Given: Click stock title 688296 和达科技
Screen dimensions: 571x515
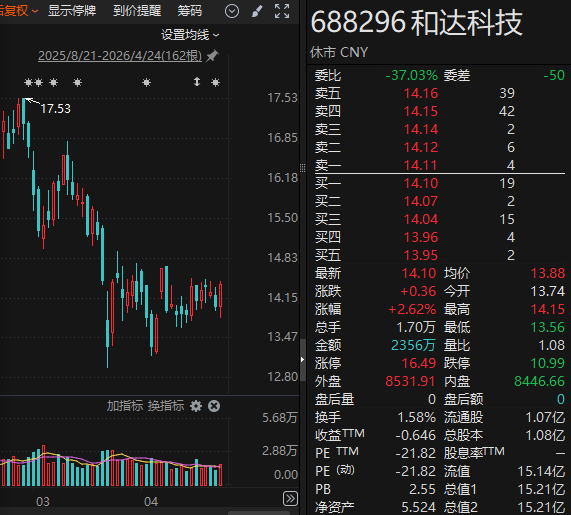Looking at the screenshot, I should point(417,23).
